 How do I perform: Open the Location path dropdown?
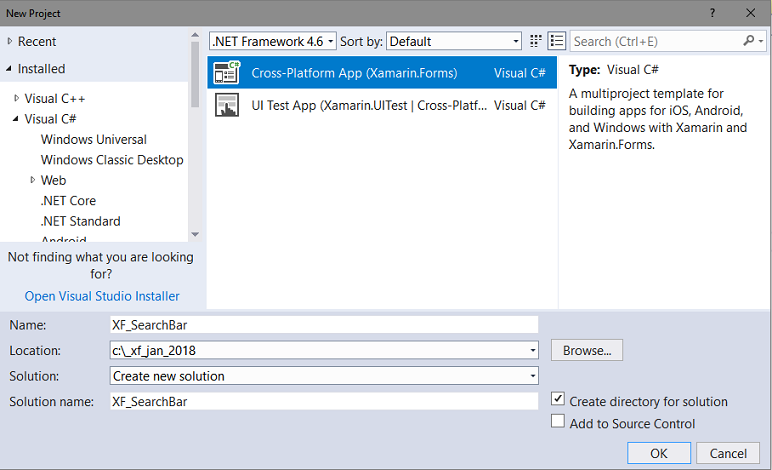[x=533, y=350]
